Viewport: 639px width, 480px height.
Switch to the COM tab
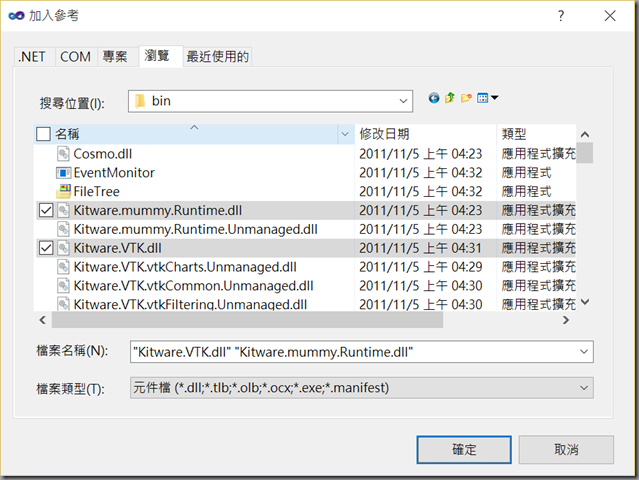click(75, 57)
